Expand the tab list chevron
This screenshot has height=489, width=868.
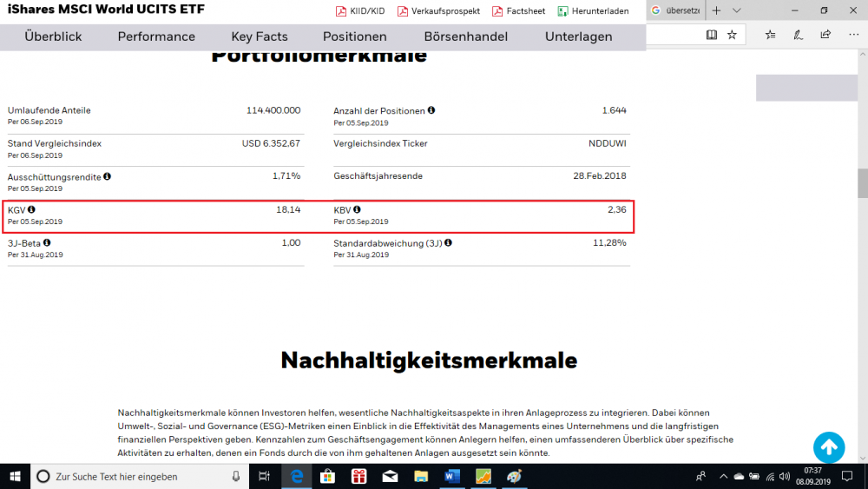coord(736,10)
